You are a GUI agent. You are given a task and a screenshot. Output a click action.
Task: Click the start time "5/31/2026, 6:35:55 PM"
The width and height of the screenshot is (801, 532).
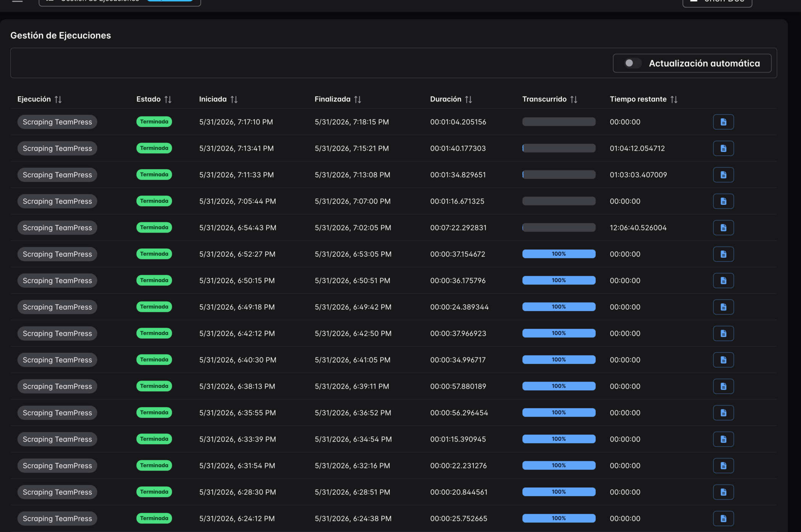[237, 413]
